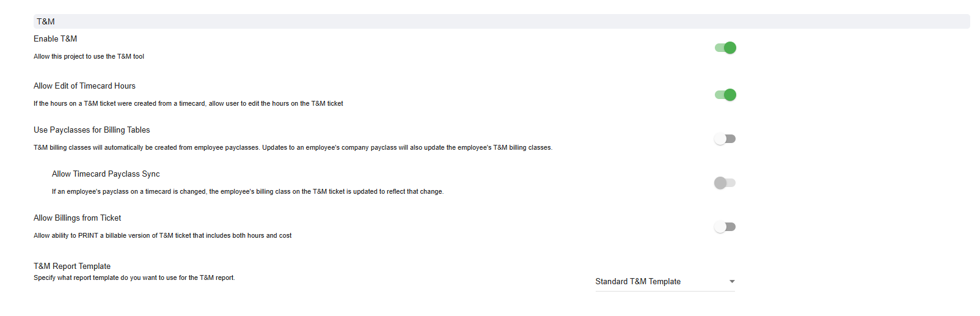Toggle the Allow Timecard Payclass Sync switch
980x316 pixels.
pos(725,183)
